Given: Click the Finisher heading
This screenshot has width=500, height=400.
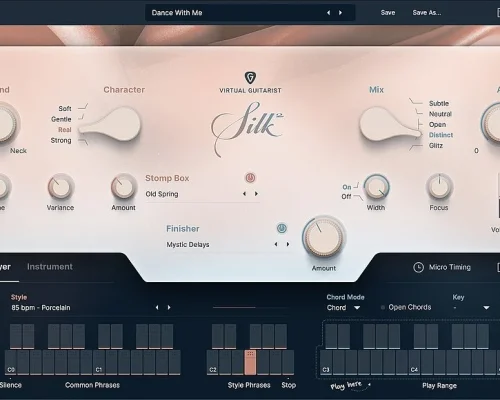Looking at the screenshot, I should pos(183,229).
